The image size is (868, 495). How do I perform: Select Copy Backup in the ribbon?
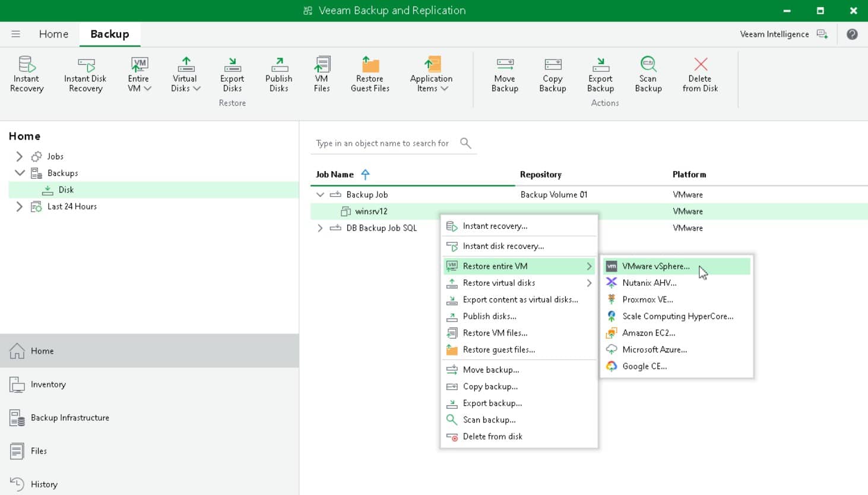(553, 74)
